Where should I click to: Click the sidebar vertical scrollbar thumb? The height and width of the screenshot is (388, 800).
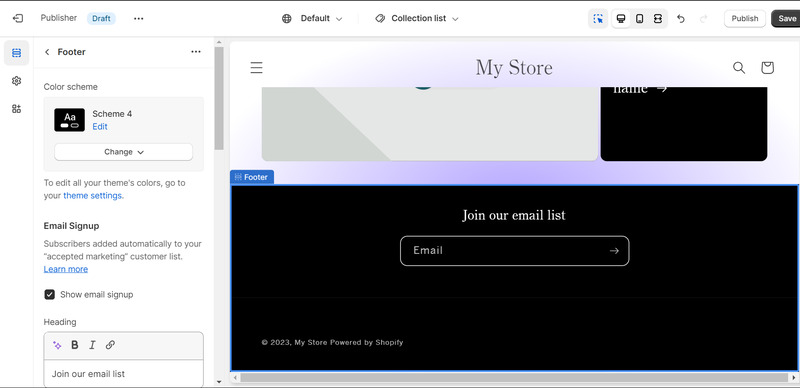coord(219,98)
